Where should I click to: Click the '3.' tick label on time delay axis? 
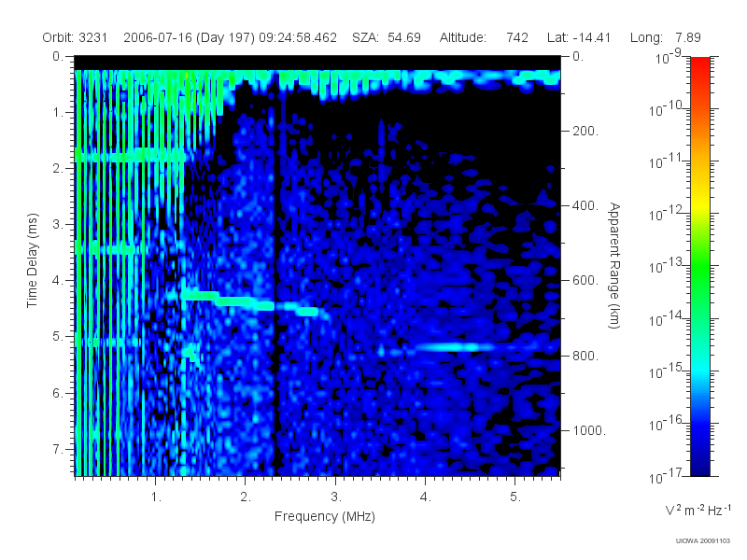pos(58,224)
